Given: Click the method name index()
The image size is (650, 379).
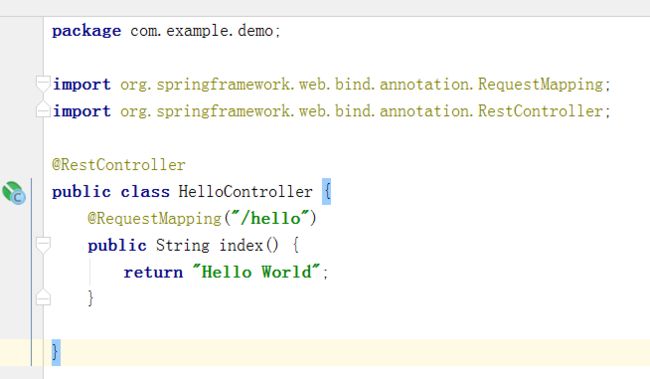Looking at the screenshot, I should pos(249,245).
